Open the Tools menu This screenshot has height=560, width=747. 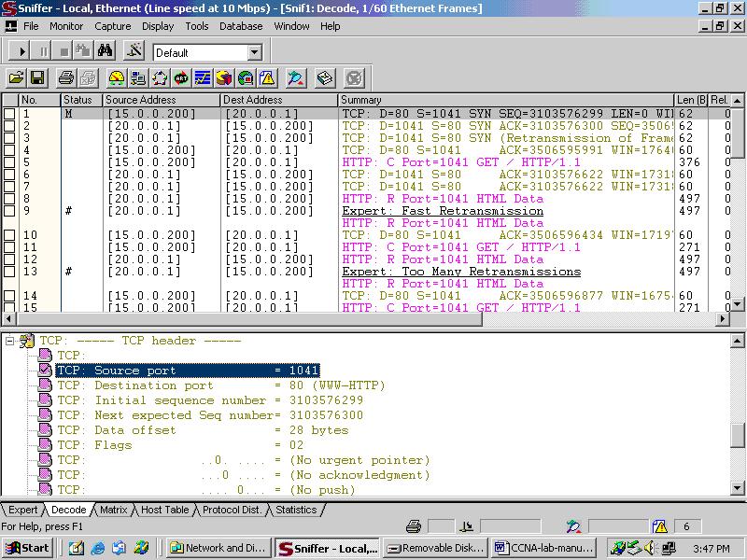coord(197,26)
